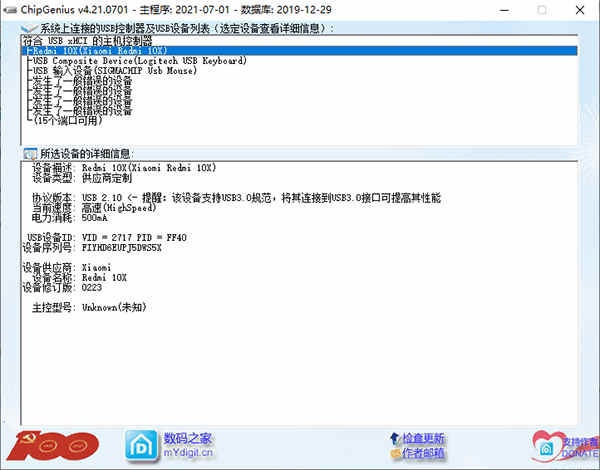This screenshot has height=470, width=600.
Task: Open the 检查更新 update link
Action: (x=423, y=438)
